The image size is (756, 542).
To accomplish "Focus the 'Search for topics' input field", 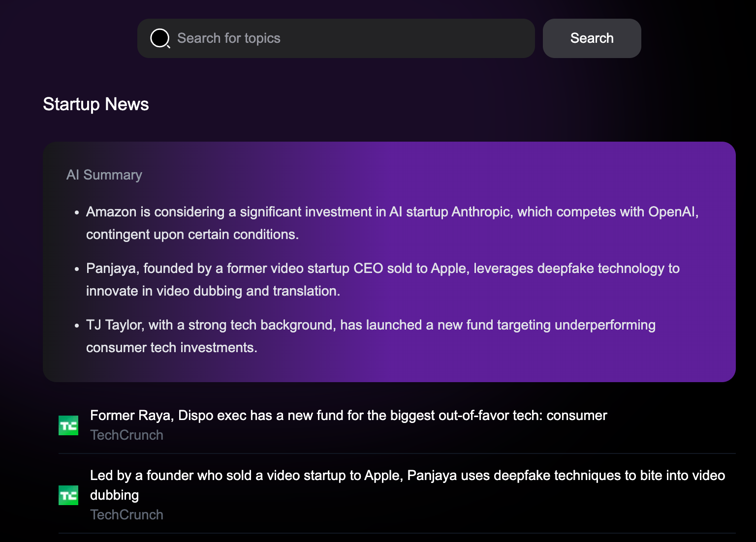I will click(x=336, y=38).
